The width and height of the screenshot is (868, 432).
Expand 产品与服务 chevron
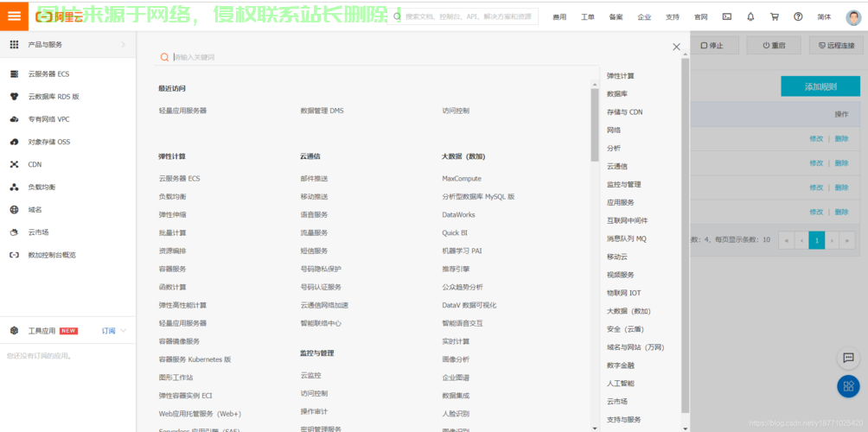123,44
